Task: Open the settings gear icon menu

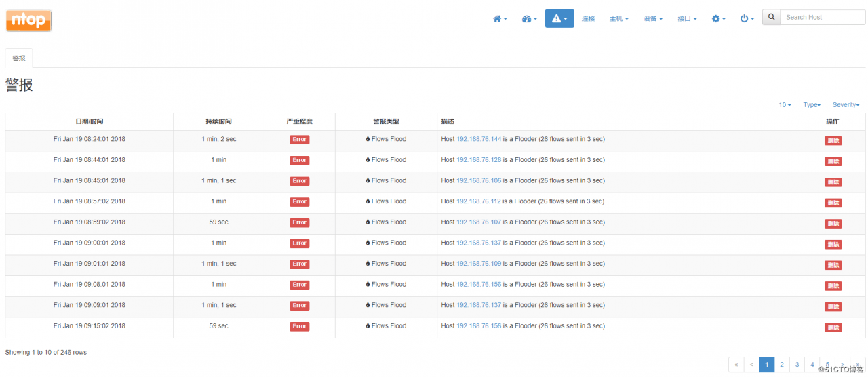Action: tap(718, 19)
